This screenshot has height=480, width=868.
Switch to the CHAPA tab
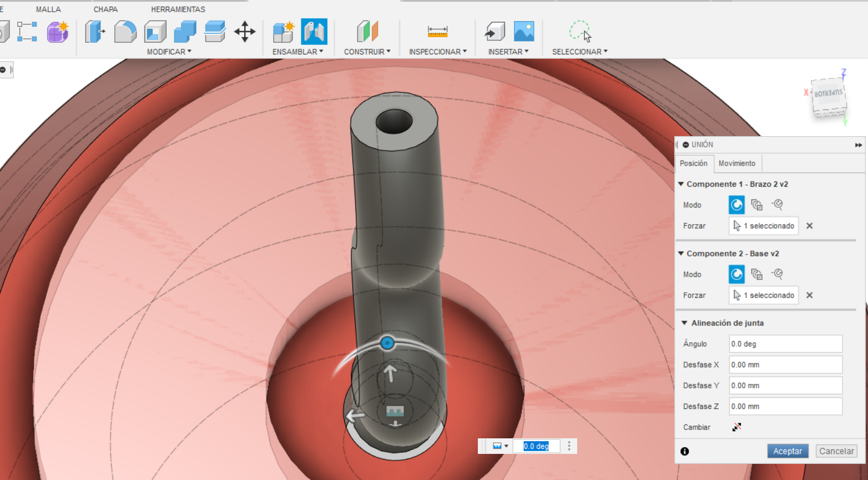pos(105,9)
